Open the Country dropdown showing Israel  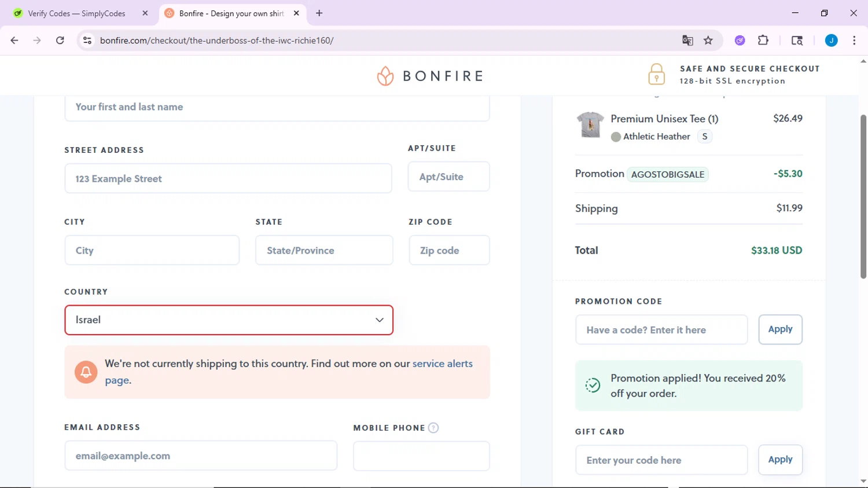[x=229, y=320]
